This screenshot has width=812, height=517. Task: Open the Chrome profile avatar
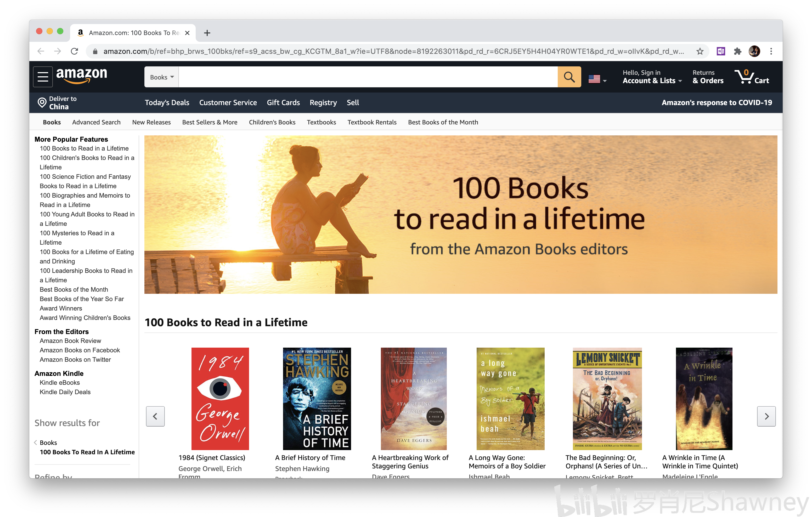click(x=754, y=51)
